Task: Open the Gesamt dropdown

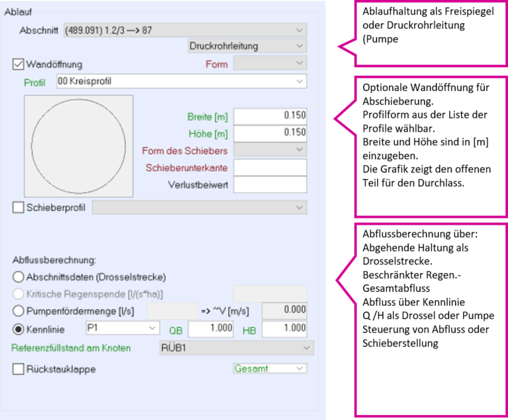Action: pos(299,368)
